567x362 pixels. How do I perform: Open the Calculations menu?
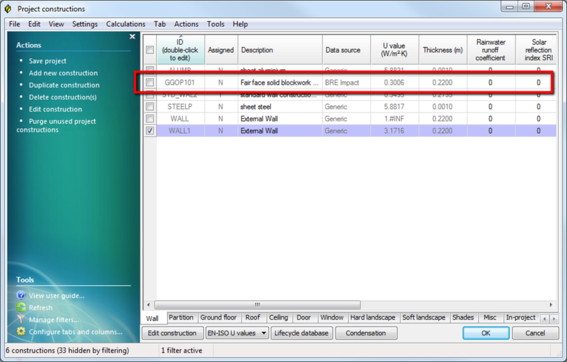[125, 24]
